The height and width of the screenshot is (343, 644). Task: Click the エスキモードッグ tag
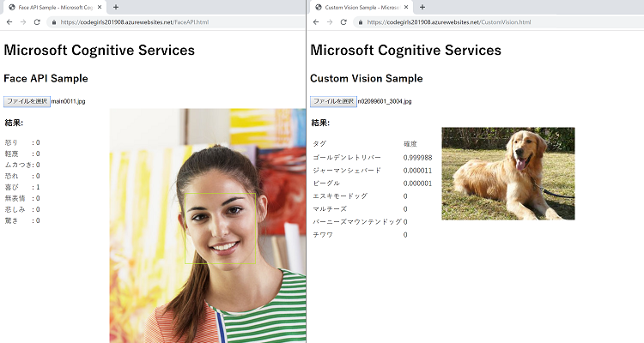(x=340, y=196)
